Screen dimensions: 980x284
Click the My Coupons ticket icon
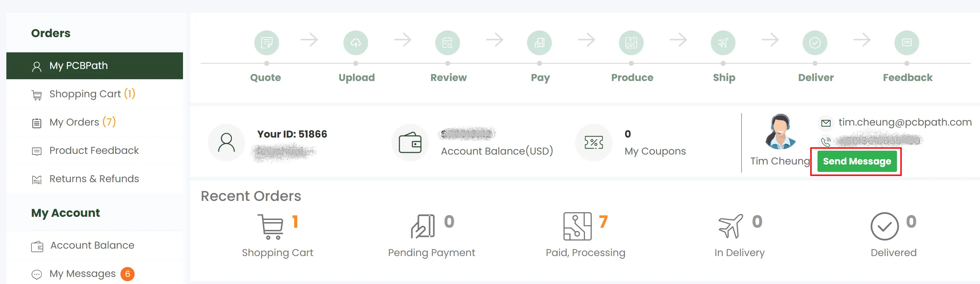tap(594, 143)
